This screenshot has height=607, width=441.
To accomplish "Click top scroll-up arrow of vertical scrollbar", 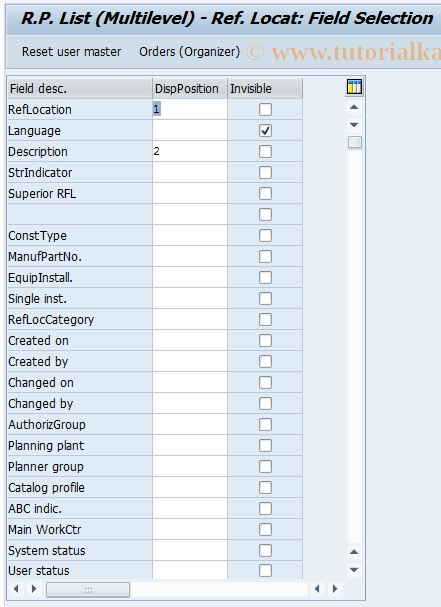I will tap(354, 107).
